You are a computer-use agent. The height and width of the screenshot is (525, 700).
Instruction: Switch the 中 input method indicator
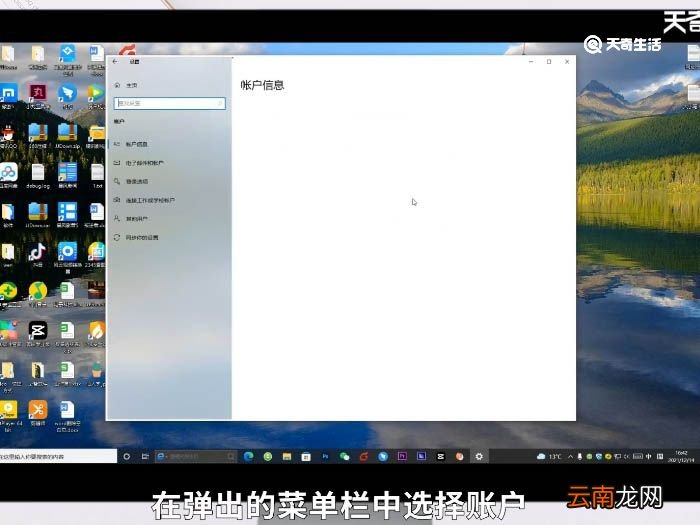tap(648, 456)
